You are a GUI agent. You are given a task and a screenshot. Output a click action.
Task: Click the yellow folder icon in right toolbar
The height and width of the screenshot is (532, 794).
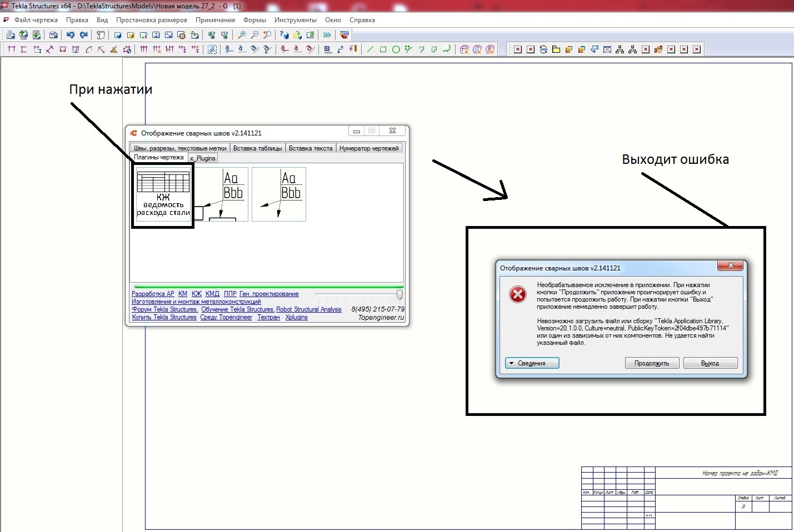coord(556,49)
